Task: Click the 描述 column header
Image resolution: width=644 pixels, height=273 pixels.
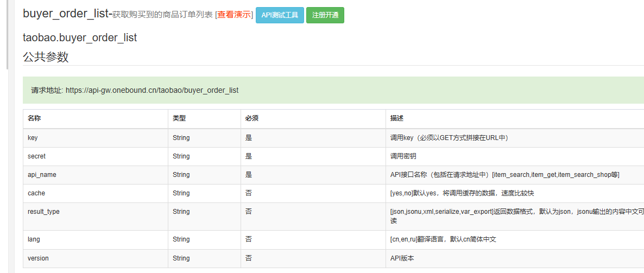Action: coord(515,119)
